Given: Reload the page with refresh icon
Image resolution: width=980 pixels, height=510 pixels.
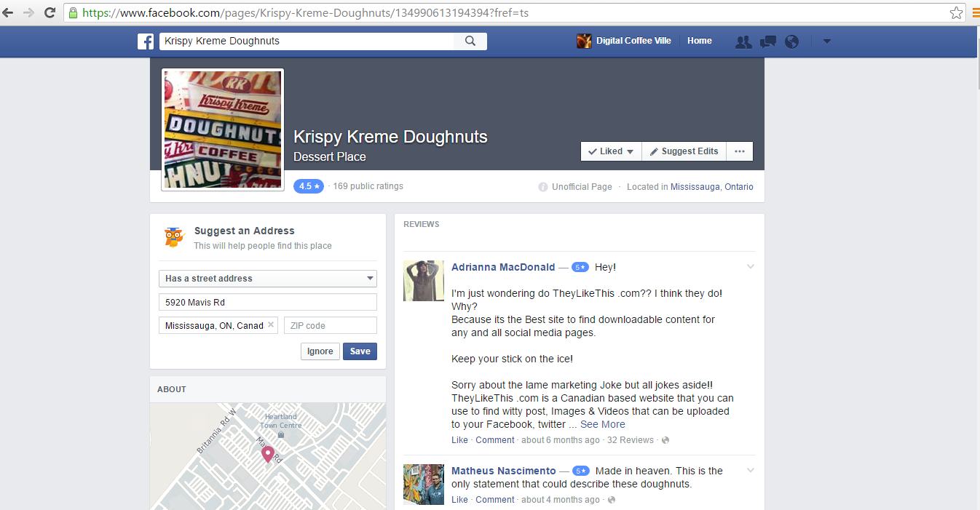Looking at the screenshot, I should coord(50,13).
